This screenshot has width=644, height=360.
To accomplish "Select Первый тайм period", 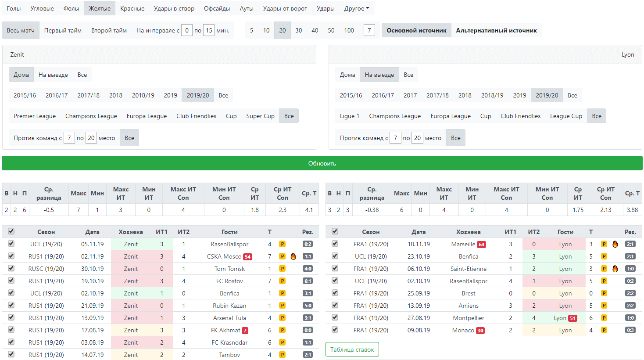I will tap(63, 30).
